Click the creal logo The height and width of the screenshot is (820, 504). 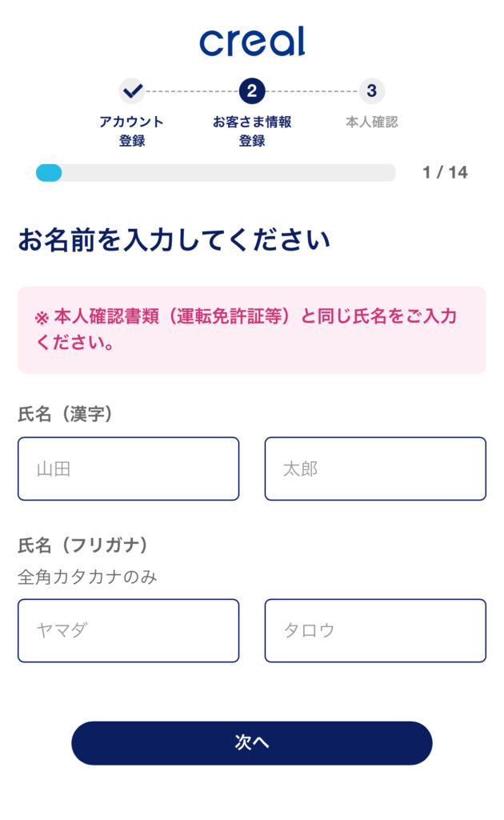click(252, 42)
